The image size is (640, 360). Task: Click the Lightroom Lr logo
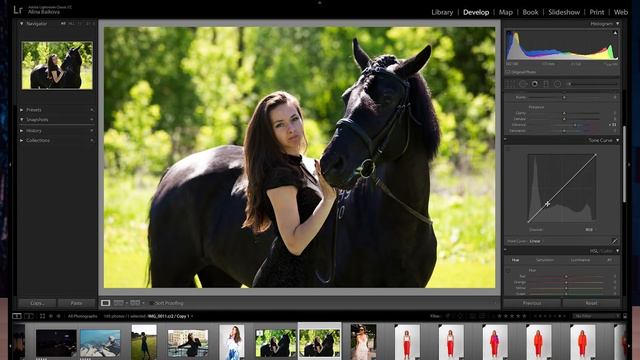click(x=18, y=9)
